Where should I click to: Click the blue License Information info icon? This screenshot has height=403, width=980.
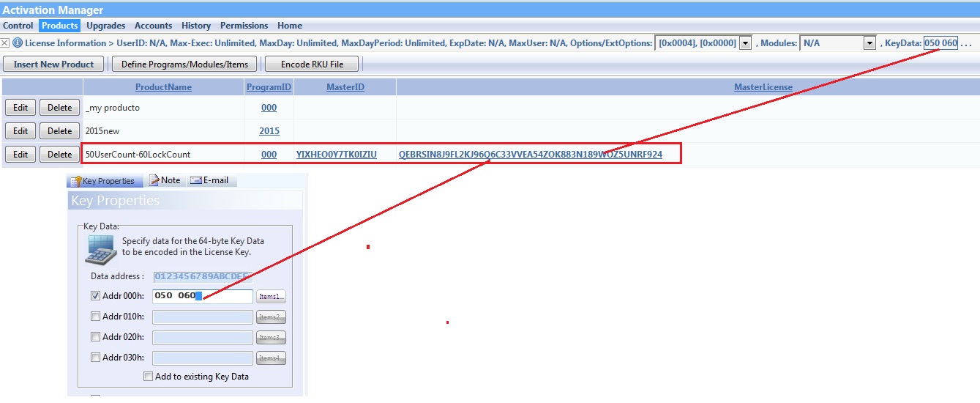pos(18,43)
